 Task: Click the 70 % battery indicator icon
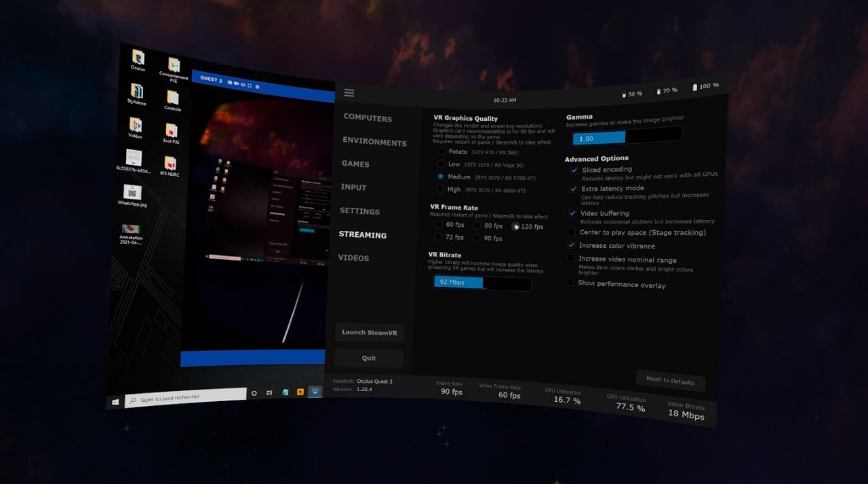click(x=659, y=91)
